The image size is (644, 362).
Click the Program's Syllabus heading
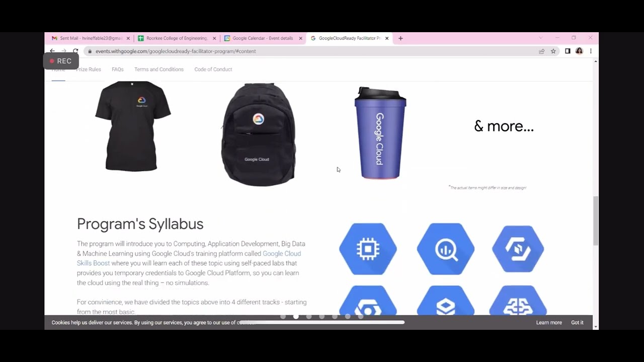140,224
